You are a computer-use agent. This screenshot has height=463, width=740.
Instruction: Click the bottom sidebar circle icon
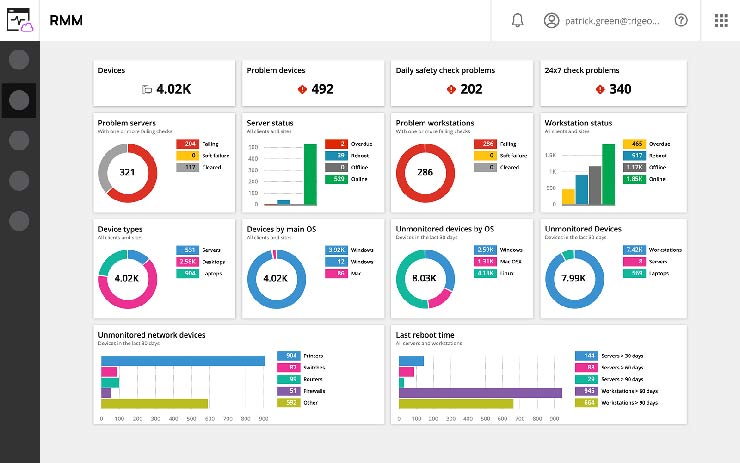click(19, 220)
